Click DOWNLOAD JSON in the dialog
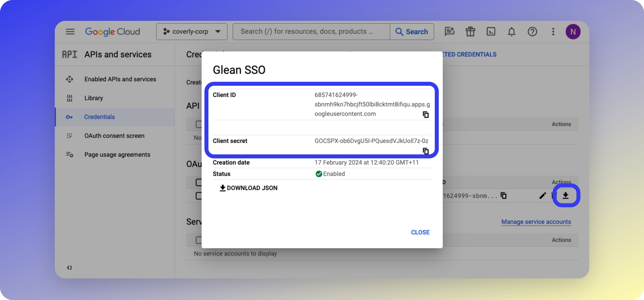The image size is (644, 300). click(248, 188)
